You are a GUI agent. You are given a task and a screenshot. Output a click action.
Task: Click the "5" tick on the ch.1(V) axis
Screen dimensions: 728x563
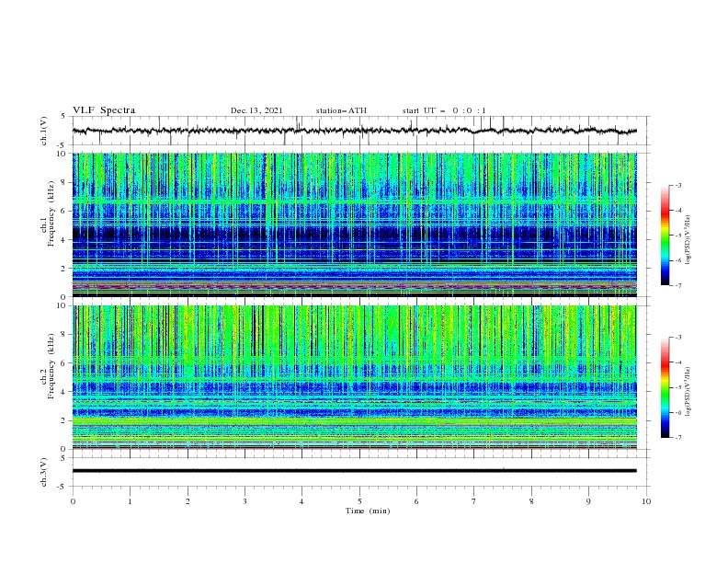pyautogui.click(x=63, y=117)
